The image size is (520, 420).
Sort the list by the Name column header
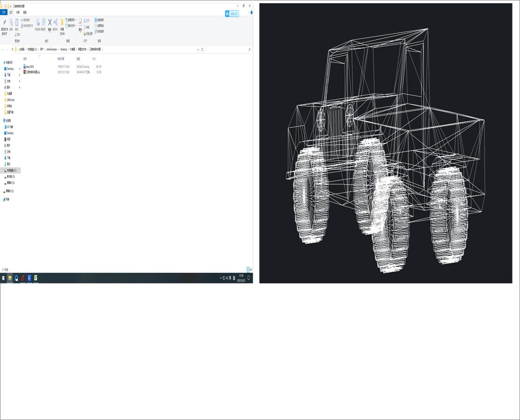(x=25, y=59)
